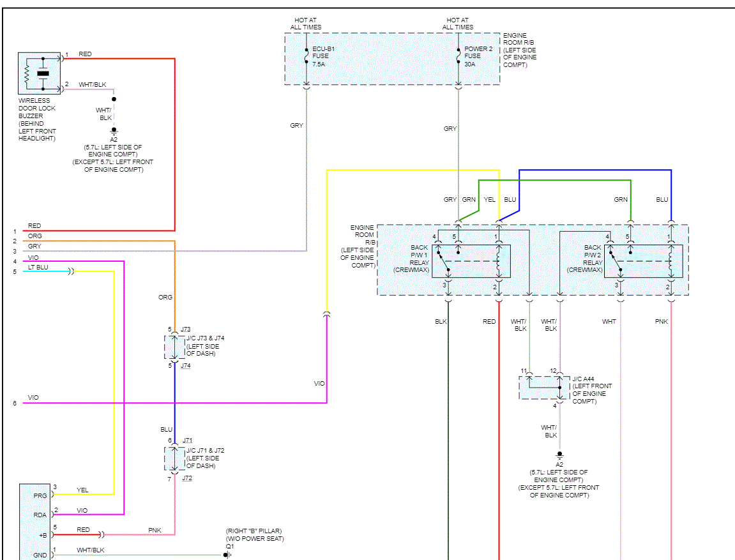Click the 'ECU-B1 FUSE 7.5A' label

click(x=323, y=56)
